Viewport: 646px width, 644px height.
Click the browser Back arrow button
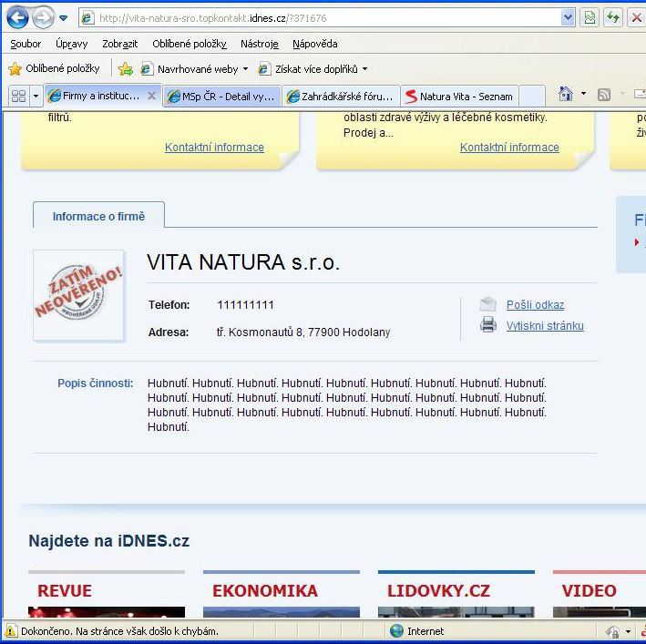[x=17, y=18]
